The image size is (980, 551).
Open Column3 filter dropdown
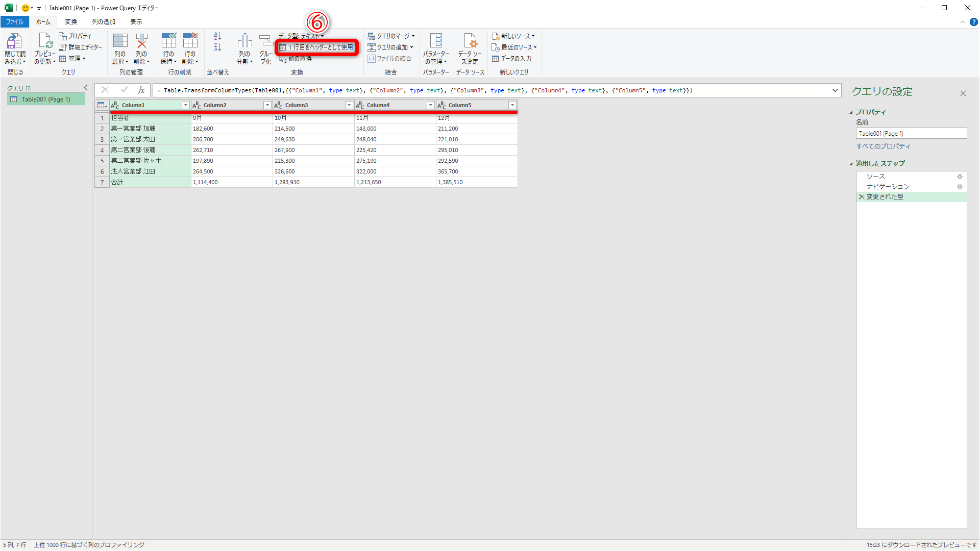(x=349, y=105)
